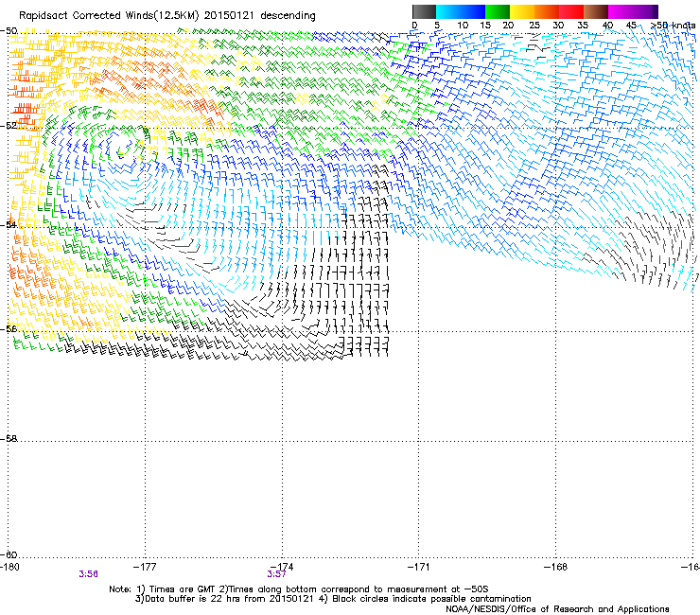Click the '-54' latitude axis label
This screenshot has width=700, height=615.
(x=9, y=224)
